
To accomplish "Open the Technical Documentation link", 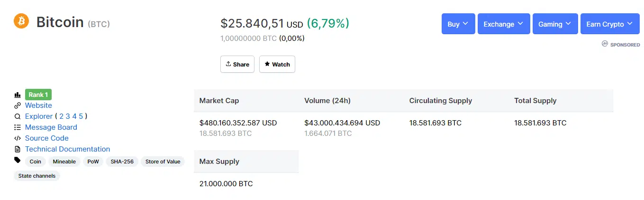I will (67, 149).
